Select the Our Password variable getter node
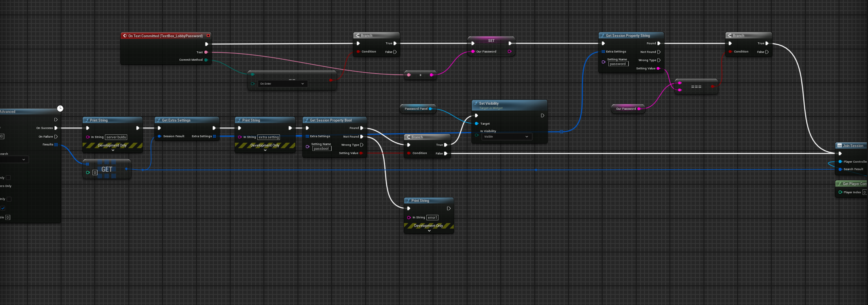 point(628,109)
